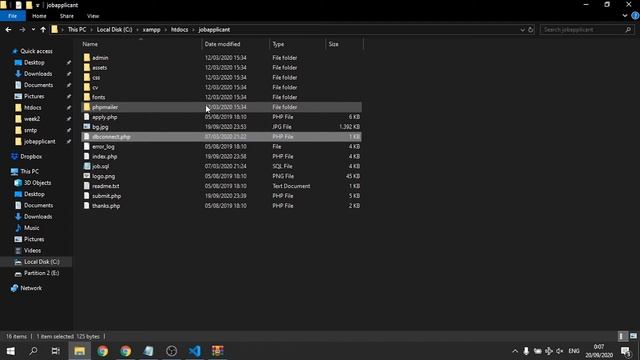The height and width of the screenshot is (360, 640).
Task: Open week2 in Quick access
Action: pos(31,119)
